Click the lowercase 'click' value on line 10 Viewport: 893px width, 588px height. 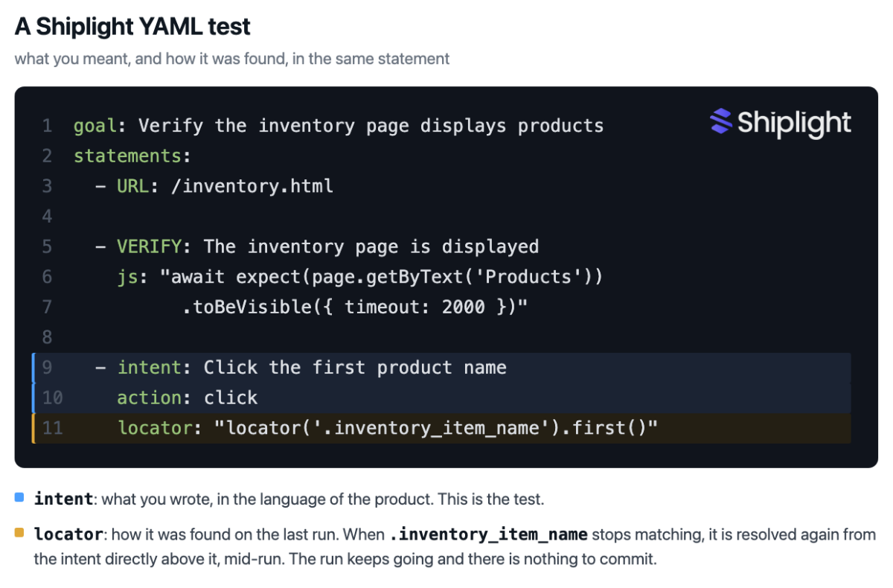tap(231, 397)
